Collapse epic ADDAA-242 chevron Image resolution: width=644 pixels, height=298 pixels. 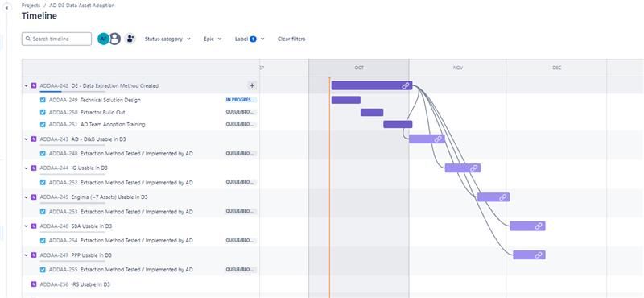[27, 86]
